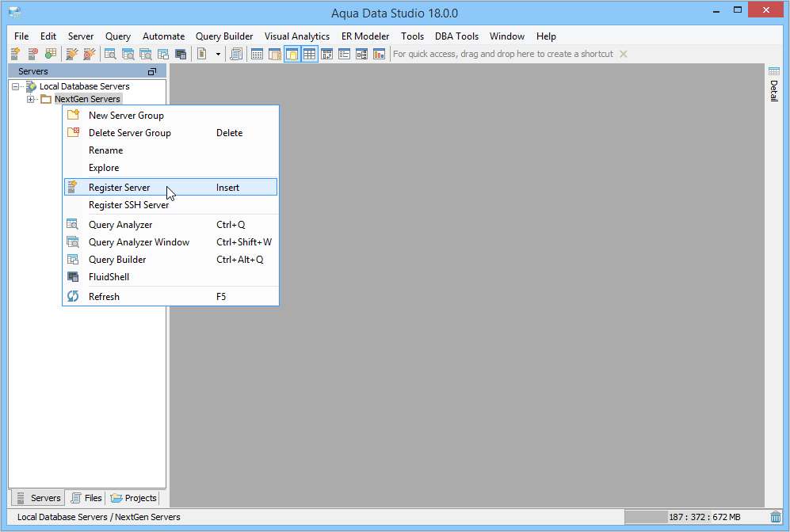
Task: Select Local Database Servers in the tree
Action: click(84, 86)
